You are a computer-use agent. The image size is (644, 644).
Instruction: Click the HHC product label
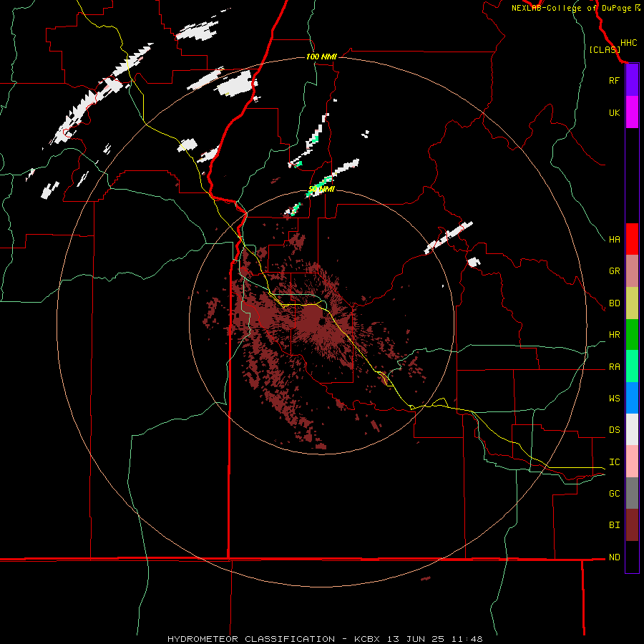[x=628, y=43]
